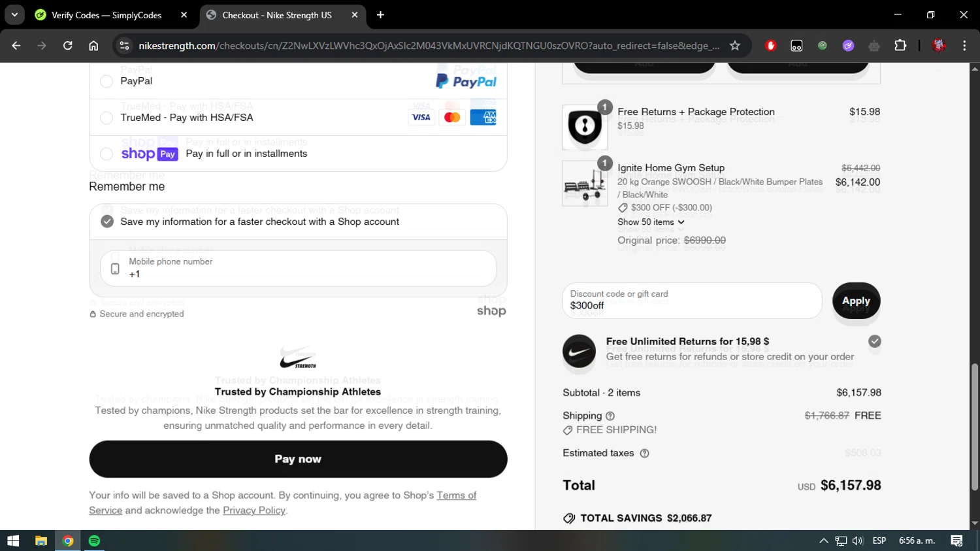Reload the checkout page
The height and width of the screenshot is (551, 980).
pyautogui.click(x=67, y=46)
